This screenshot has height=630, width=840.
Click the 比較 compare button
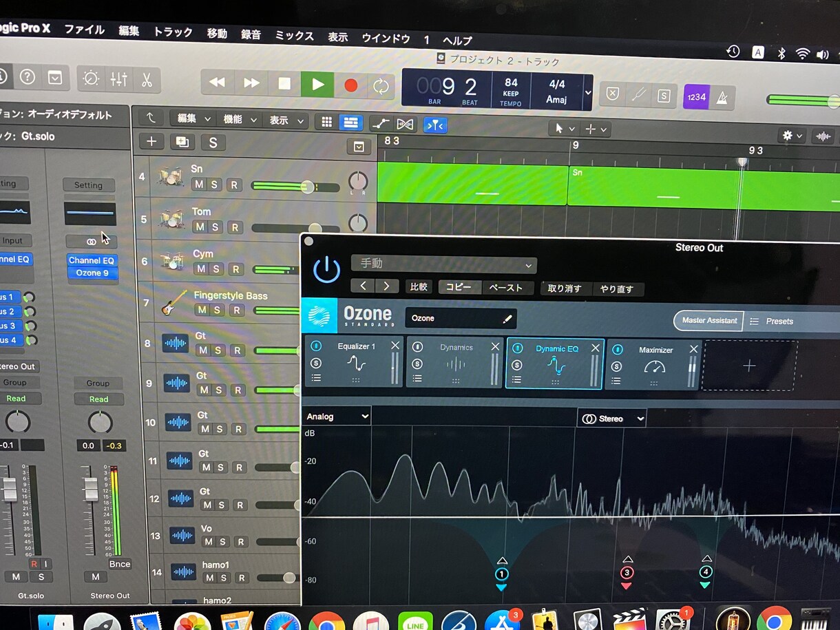[419, 288]
